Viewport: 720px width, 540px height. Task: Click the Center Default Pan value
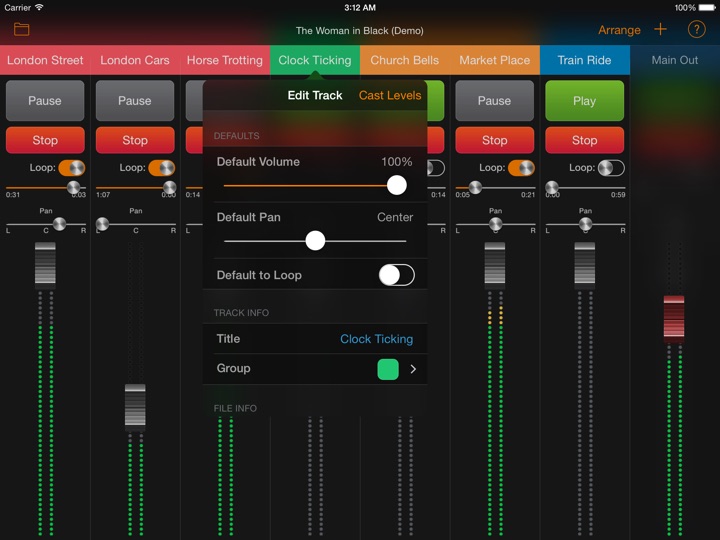pyautogui.click(x=395, y=217)
